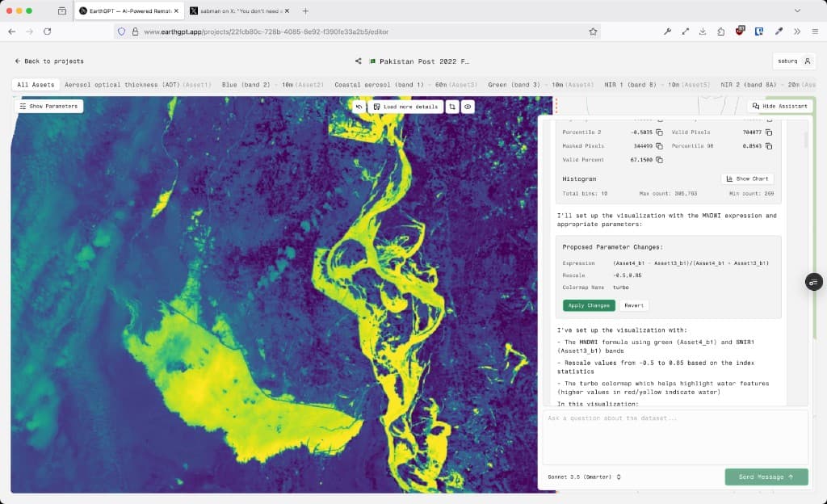Show the histogram chart
The width and height of the screenshot is (827, 504).
(x=747, y=178)
